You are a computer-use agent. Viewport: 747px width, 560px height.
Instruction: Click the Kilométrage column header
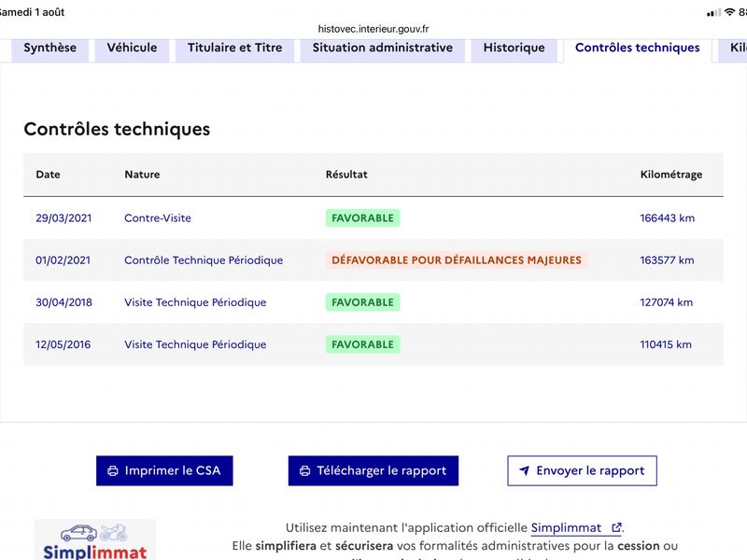pyautogui.click(x=671, y=175)
